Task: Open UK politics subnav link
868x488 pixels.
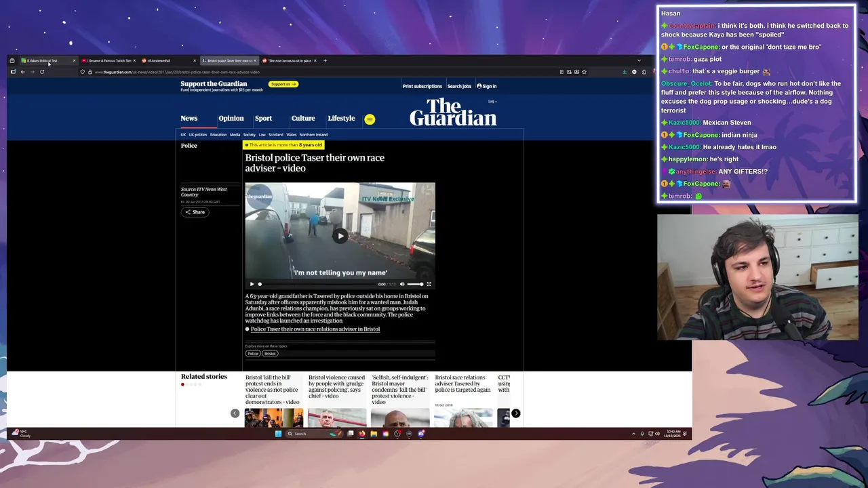Action: tap(197, 135)
